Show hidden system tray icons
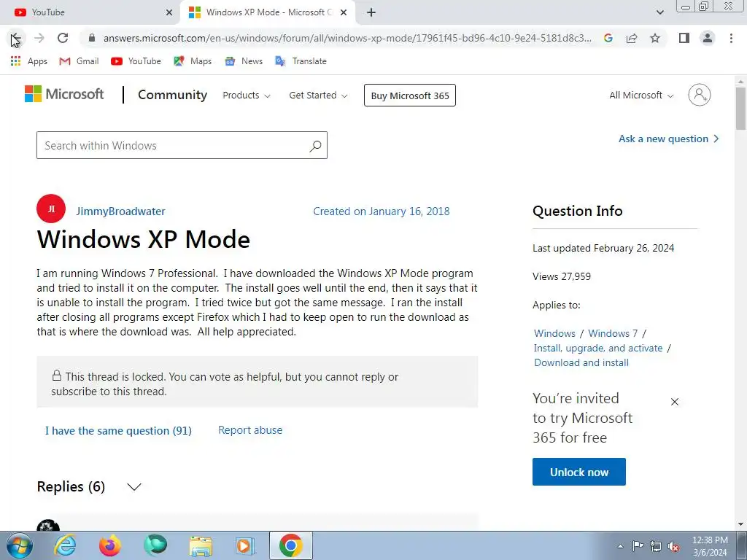747x560 pixels. [x=620, y=546]
